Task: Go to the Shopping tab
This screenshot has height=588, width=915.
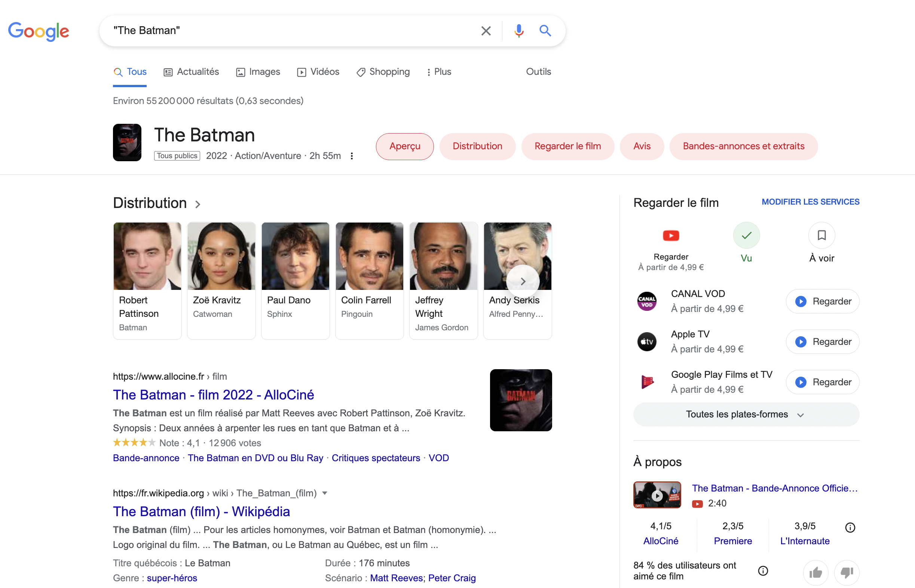Action: [383, 72]
